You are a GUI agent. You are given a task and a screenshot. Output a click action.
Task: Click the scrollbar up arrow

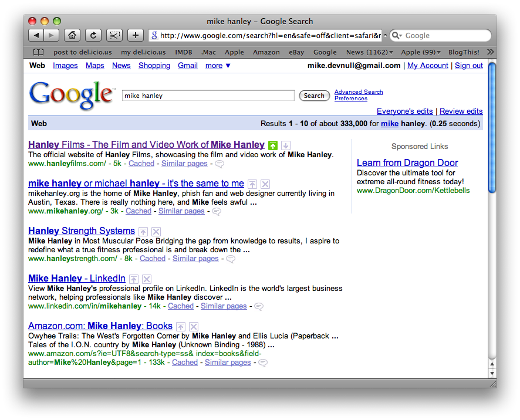coord(492,364)
